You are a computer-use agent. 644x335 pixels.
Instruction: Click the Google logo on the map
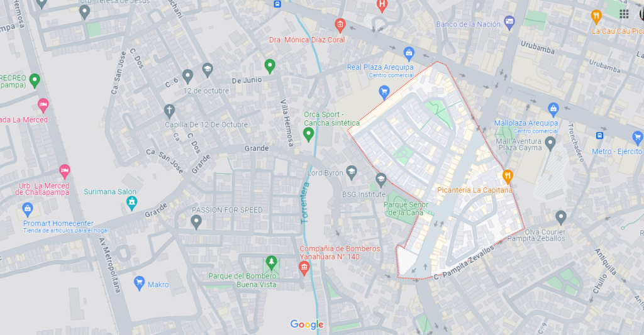click(307, 324)
